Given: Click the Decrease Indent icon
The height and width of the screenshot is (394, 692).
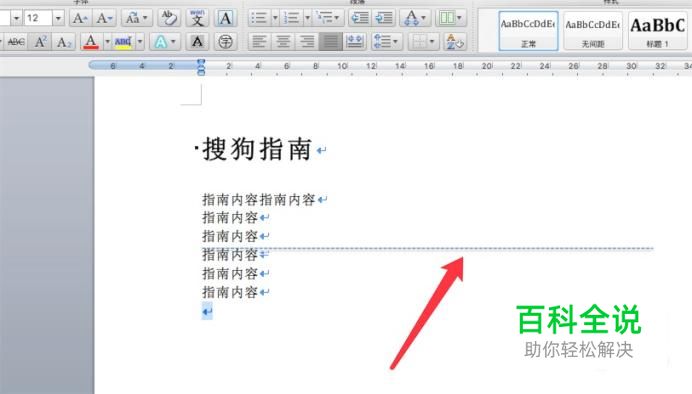Looking at the screenshot, I should (360, 18).
